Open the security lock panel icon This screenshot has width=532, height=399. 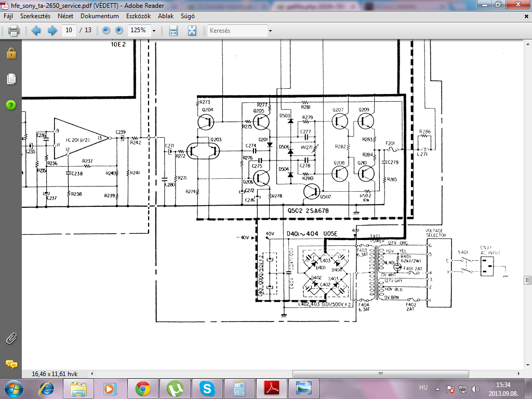pyautogui.click(x=11, y=54)
